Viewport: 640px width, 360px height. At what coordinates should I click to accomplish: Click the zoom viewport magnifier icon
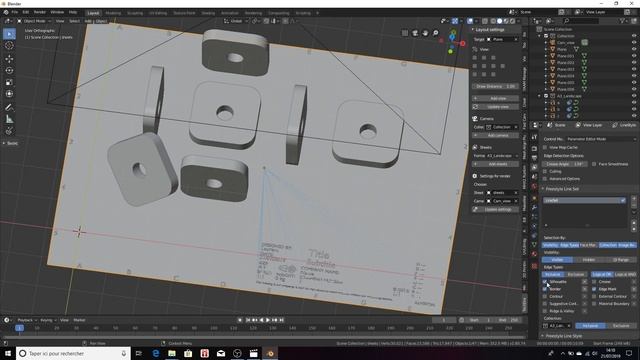[x=436, y=33]
